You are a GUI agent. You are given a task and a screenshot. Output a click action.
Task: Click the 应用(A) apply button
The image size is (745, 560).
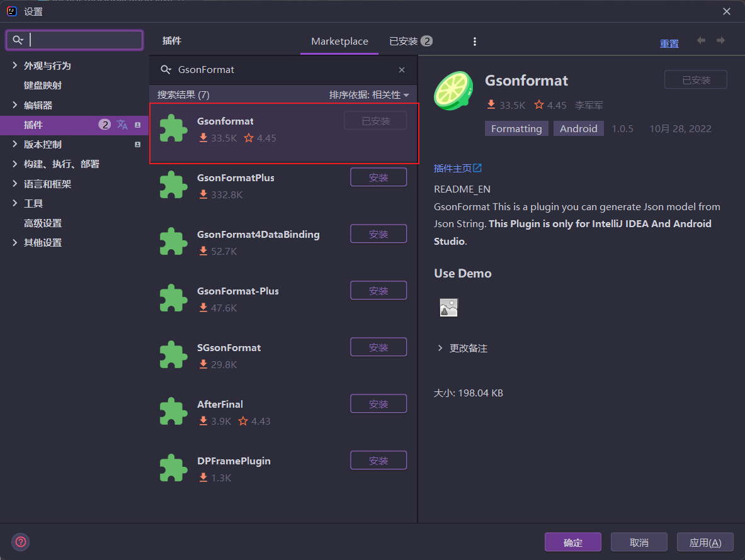705,542
